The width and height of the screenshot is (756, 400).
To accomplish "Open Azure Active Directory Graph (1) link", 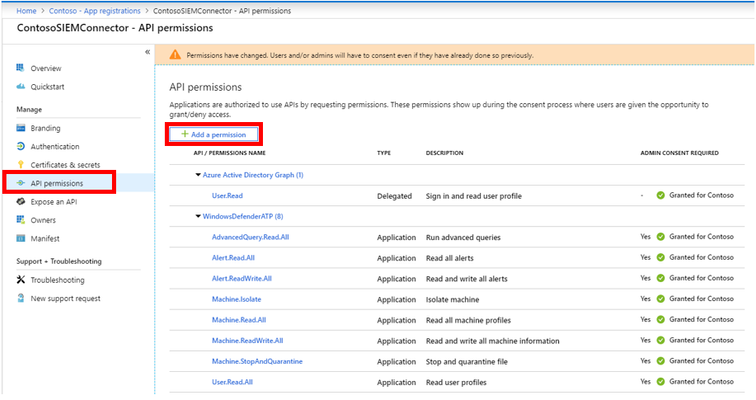I will [253, 175].
